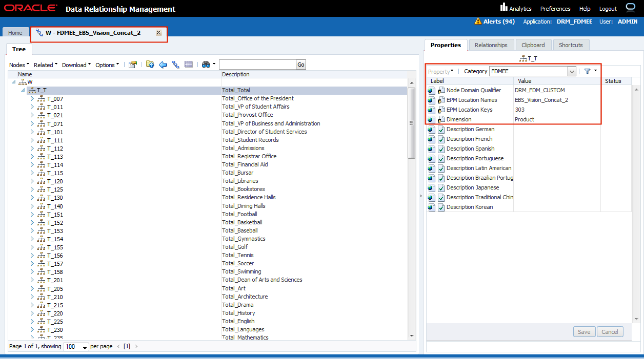Screen dimensions: 644x359
Task: Click checkmark icon beside Description Latin American
Action: 441,168
